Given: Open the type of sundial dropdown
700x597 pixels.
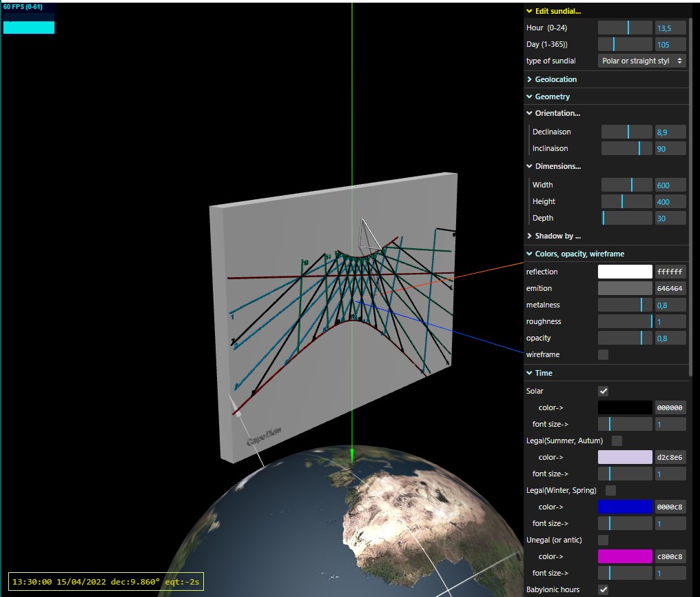Looking at the screenshot, I should point(641,61).
